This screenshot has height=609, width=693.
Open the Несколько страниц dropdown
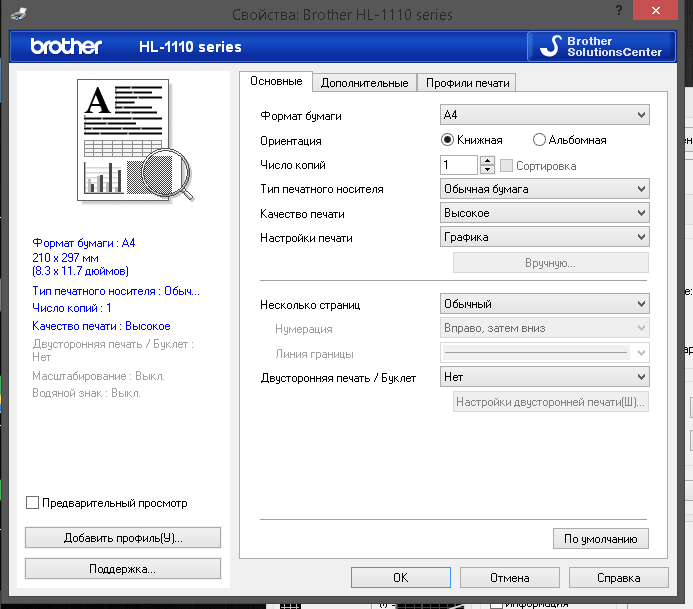544,304
